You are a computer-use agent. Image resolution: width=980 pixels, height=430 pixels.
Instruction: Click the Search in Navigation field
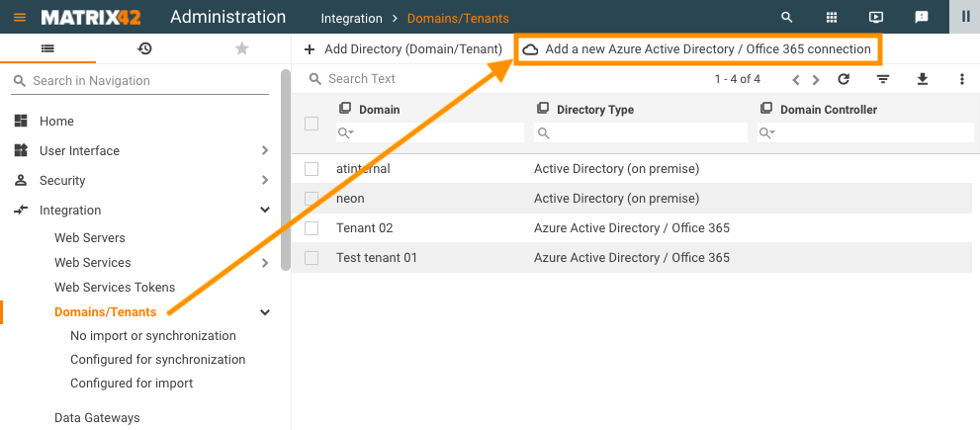(x=140, y=81)
